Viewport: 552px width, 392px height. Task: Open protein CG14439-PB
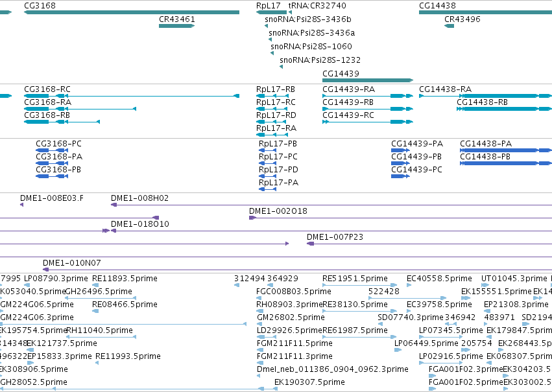pyautogui.click(x=401, y=163)
